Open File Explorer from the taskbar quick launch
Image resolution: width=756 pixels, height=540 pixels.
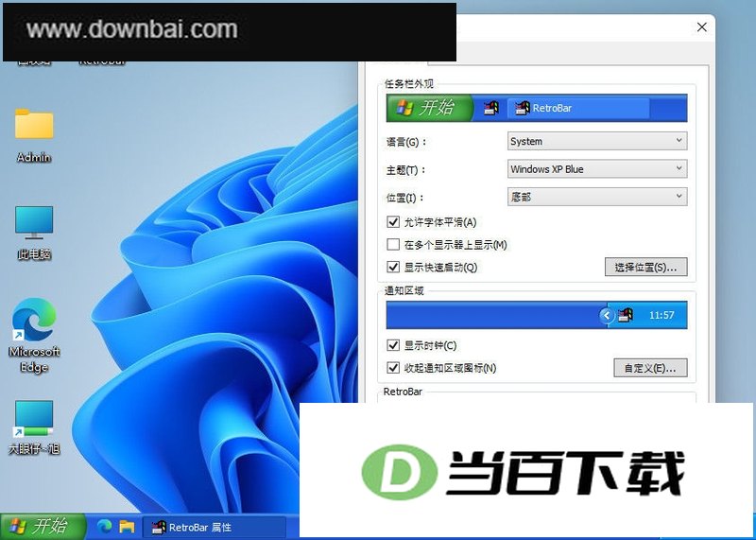tap(127, 527)
